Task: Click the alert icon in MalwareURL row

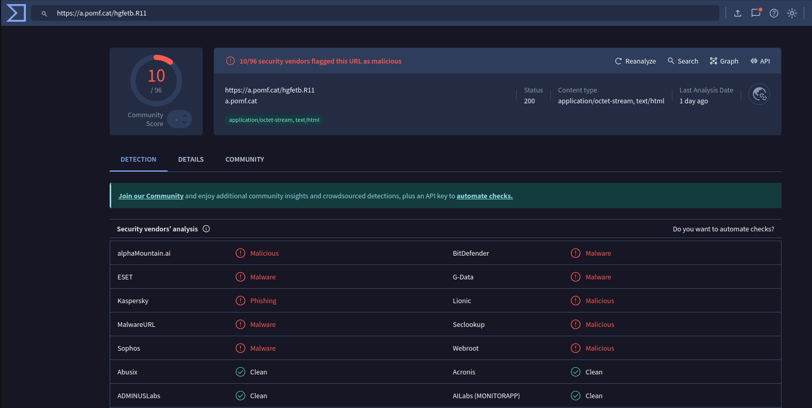Action: click(x=240, y=325)
